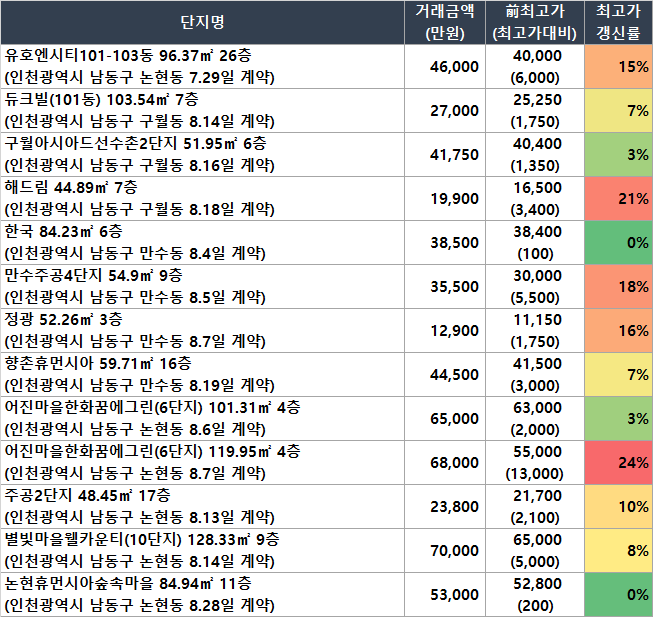653x617 pixels.
Task: Click the 68,000 transaction amount cell
Action: pos(445,463)
